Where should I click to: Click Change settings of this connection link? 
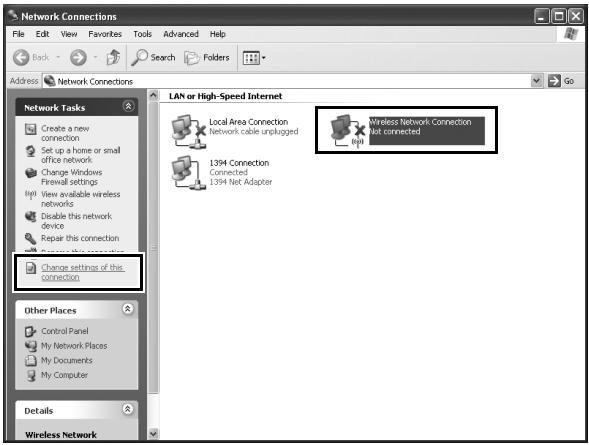pos(83,272)
